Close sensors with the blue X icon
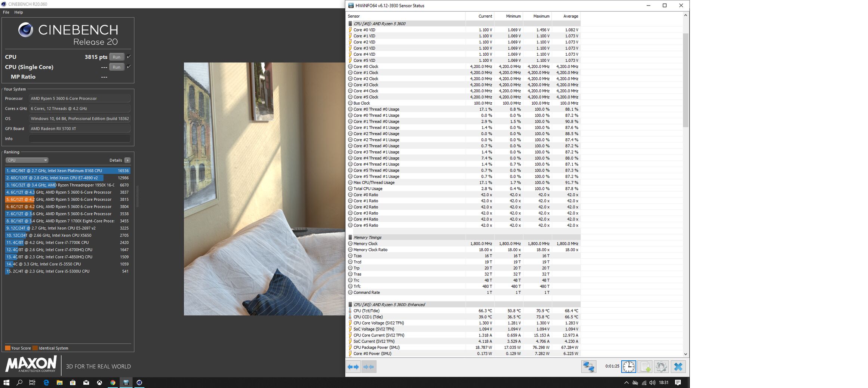868x388 pixels. pos(678,367)
